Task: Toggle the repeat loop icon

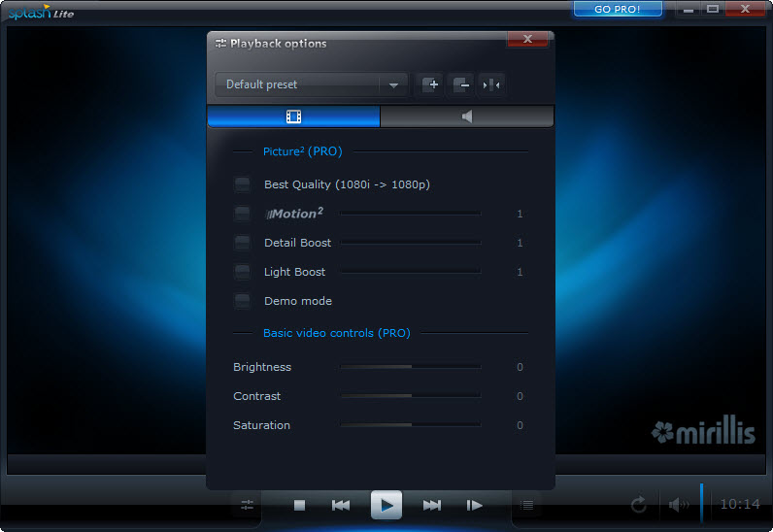Action: 639,505
